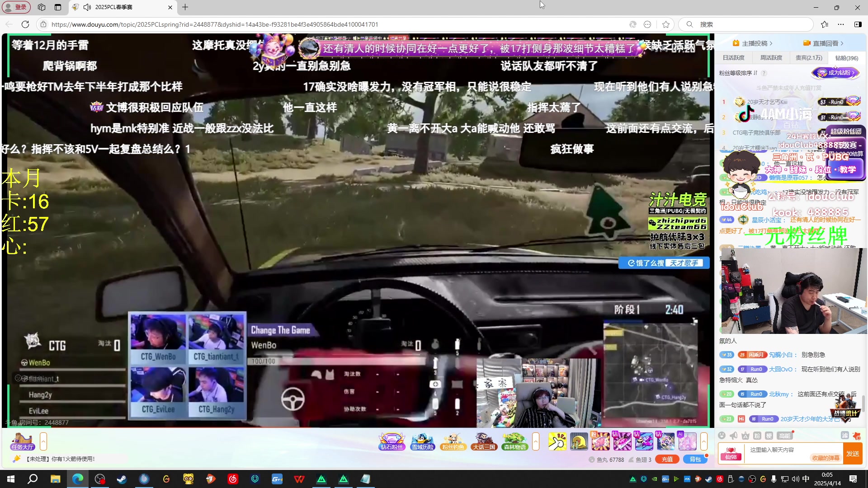Open WPS Office from taskbar
The width and height of the screenshot is (868, 488).
coord(299,479)
